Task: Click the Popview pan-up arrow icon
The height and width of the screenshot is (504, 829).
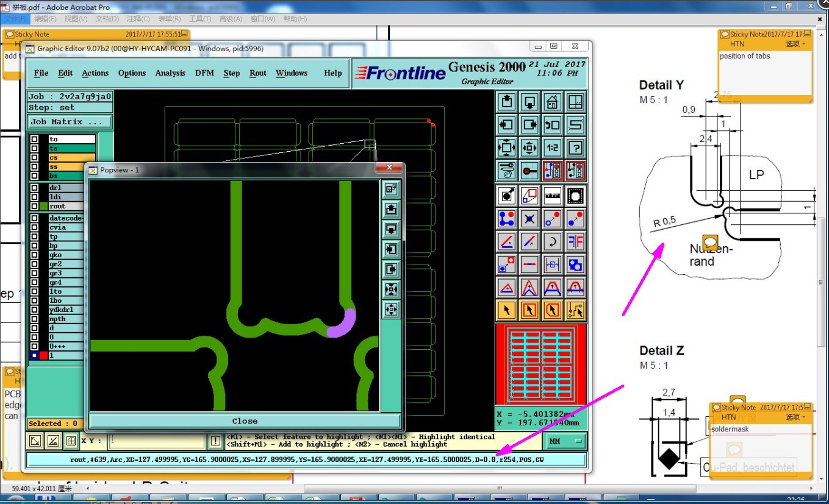Action: [391, 209]
